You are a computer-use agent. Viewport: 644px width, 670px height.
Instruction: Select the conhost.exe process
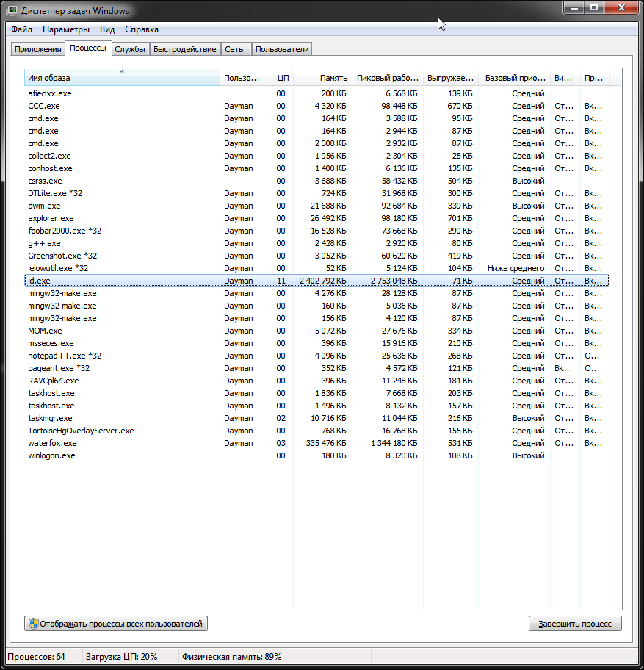316,168
